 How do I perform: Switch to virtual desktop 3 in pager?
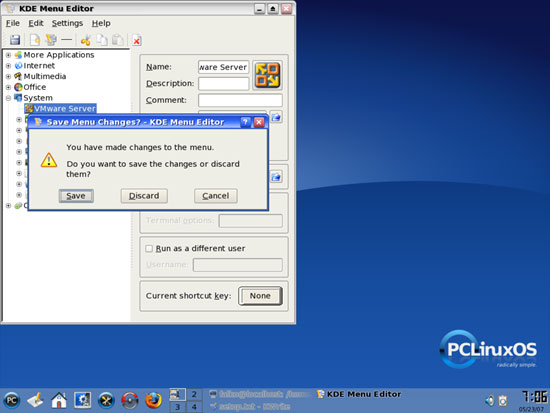click(177, 407)
